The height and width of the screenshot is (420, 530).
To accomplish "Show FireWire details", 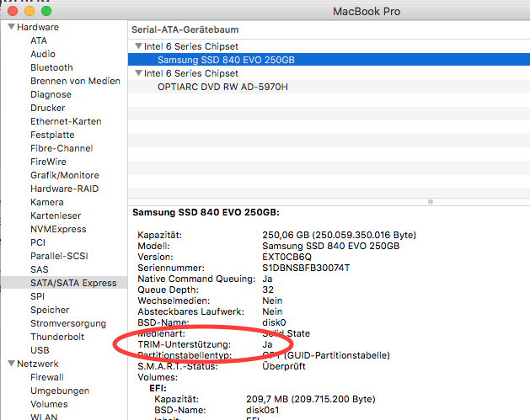I will [48, 162].
